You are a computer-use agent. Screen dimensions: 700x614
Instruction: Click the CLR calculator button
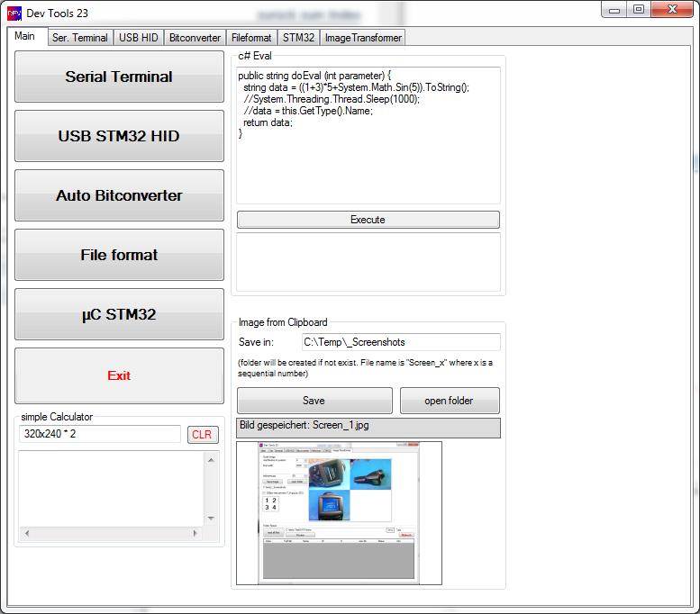click(203, 435)
